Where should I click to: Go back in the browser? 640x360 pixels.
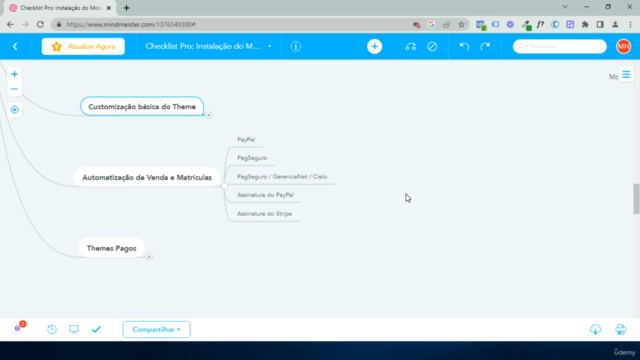point(11,24)
